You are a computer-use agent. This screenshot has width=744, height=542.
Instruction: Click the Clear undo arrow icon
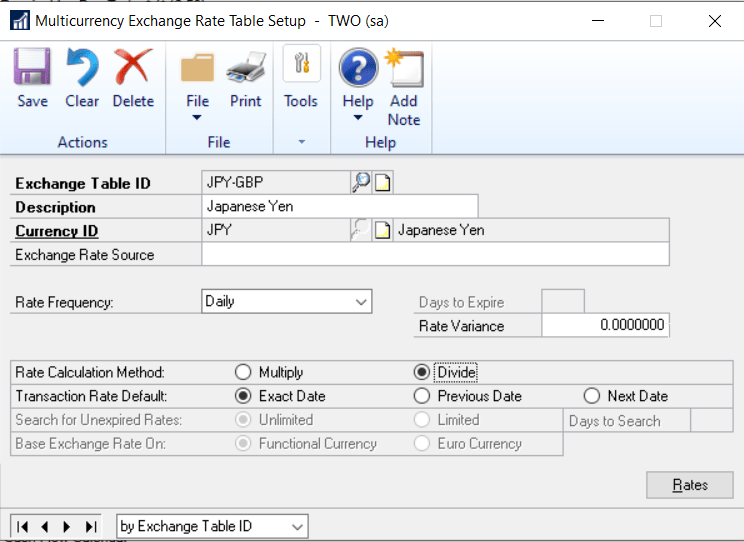coord(82,70)
